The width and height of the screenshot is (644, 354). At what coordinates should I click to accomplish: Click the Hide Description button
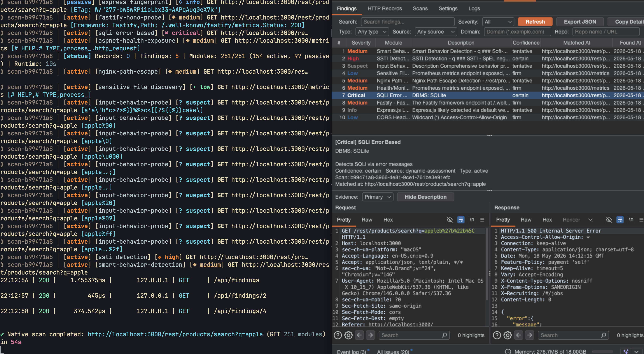tap(426, 197)
